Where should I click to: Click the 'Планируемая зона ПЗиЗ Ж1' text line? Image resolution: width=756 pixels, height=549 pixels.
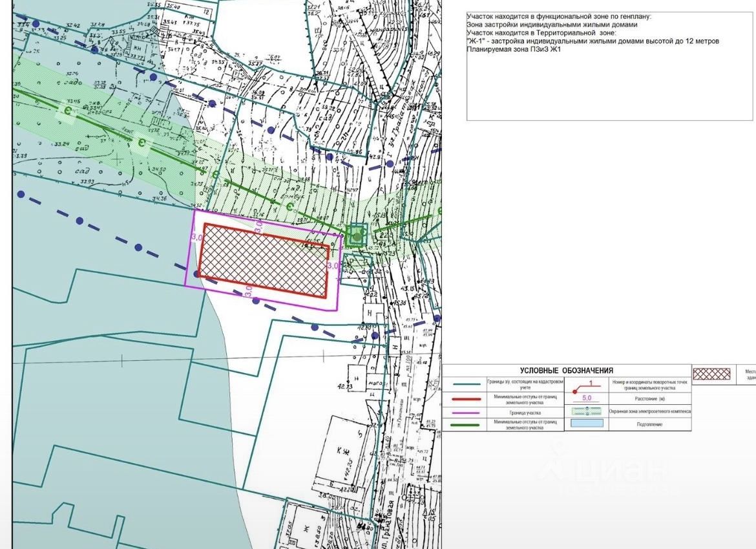514,49
